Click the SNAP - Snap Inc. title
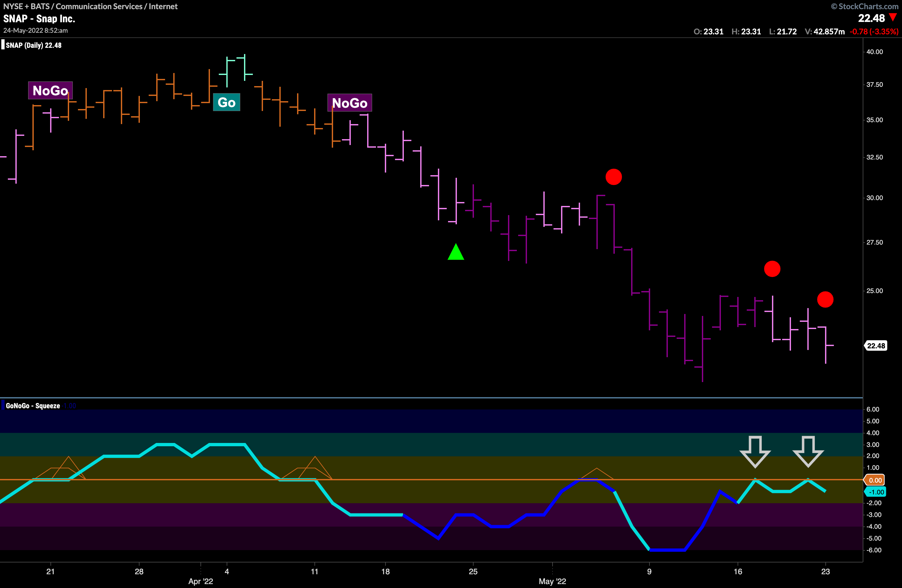902x588 pixels. (x=39, y=19)
